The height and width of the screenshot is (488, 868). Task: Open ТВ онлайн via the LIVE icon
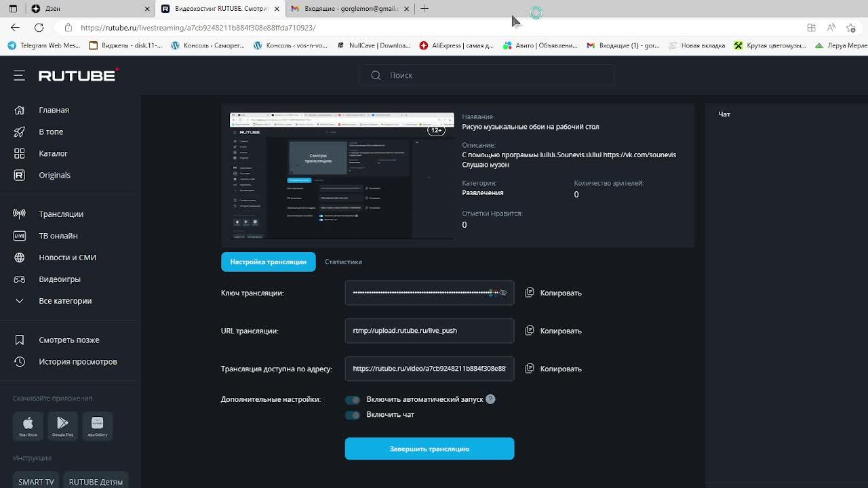click(x=20, y=235)
